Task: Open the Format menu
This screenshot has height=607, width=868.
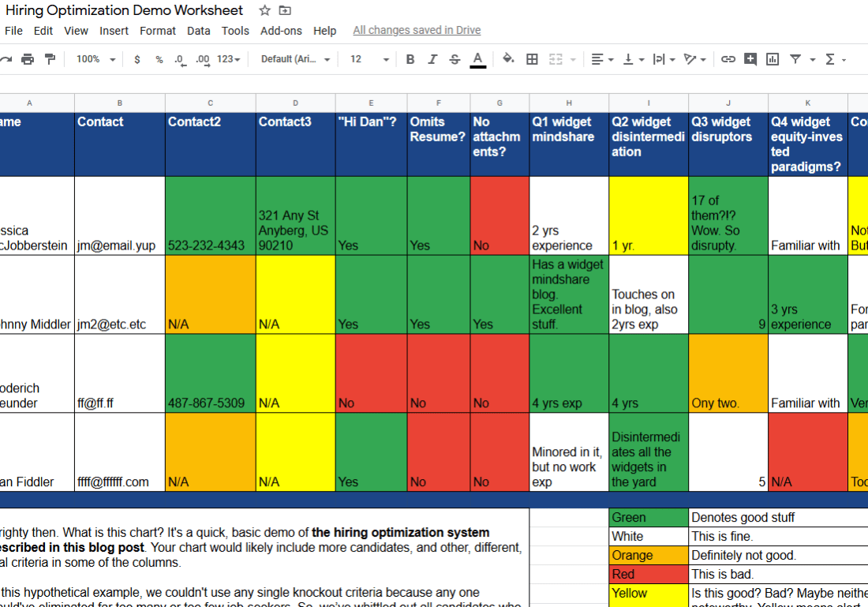Action: click(x=158, y=31)
